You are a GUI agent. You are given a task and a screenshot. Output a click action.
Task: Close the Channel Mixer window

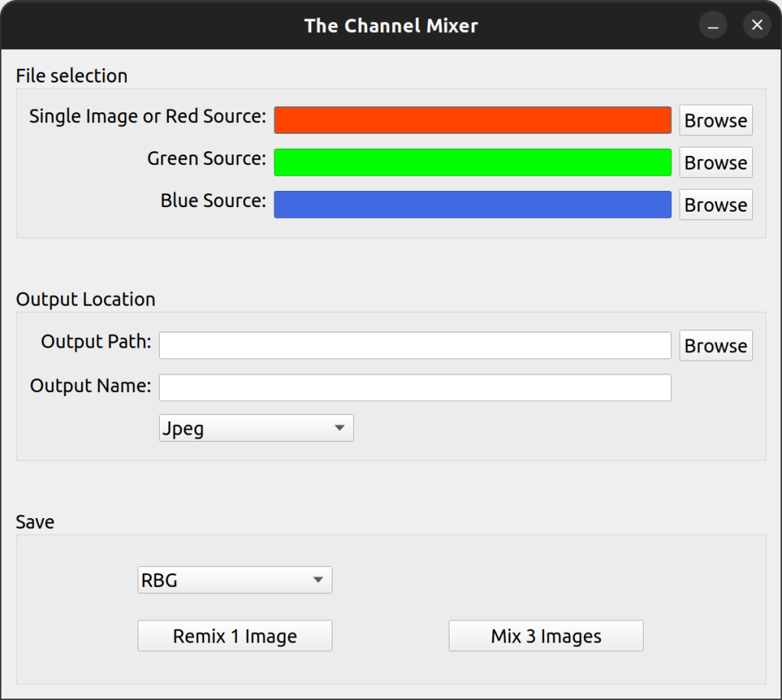pos(757,25)
